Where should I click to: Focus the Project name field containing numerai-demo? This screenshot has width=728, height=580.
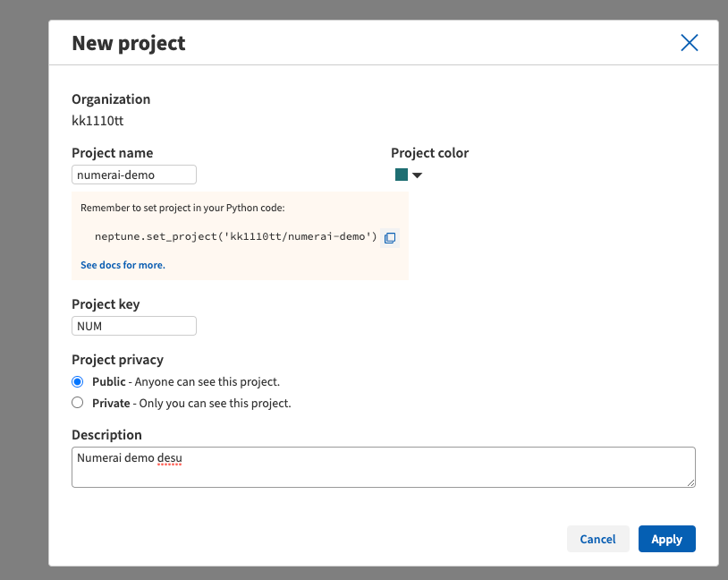click(x=134, y=175)
